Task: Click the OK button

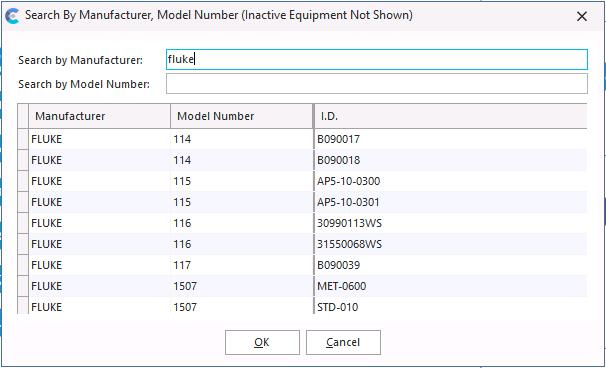Action: 262,342
